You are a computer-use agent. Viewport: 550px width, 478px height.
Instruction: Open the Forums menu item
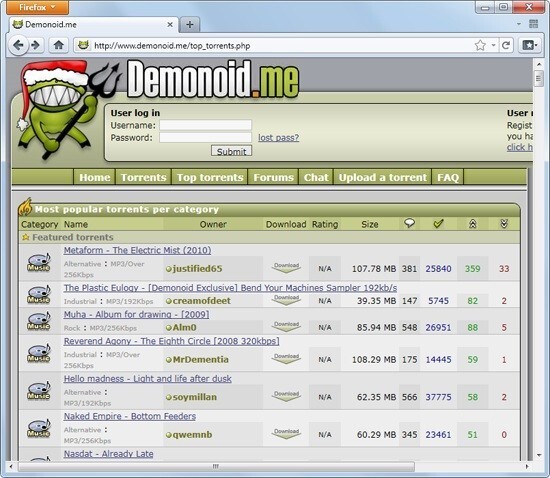pos(273,177)
